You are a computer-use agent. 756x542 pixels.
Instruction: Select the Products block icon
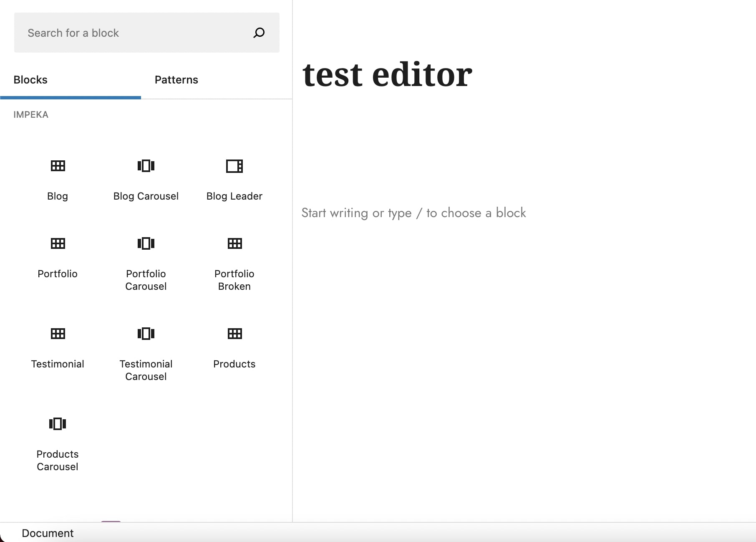[234, 334]
